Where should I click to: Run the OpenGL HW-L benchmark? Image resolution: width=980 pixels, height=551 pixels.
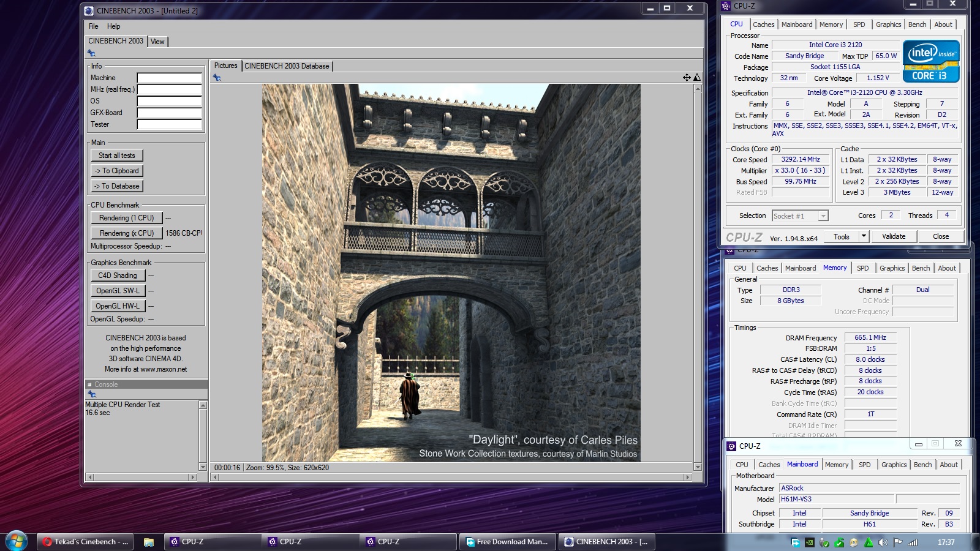coord(118,306)
